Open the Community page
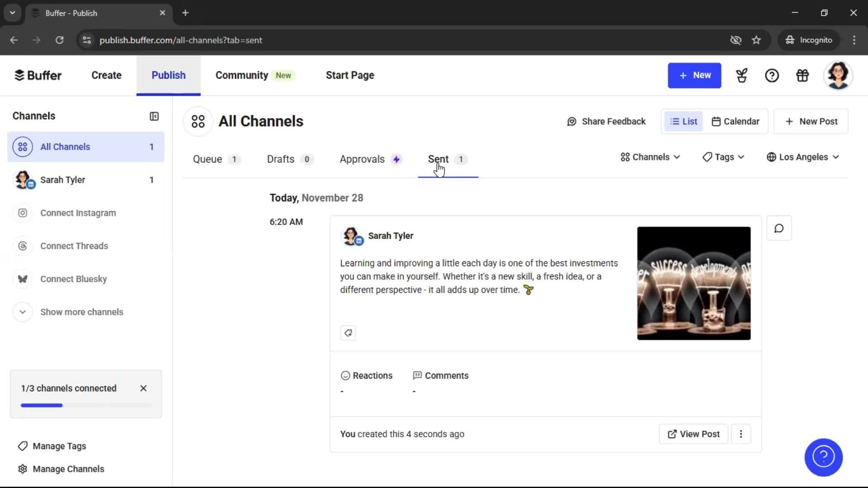This screenshot has height=488, width=868. [x=241, y=75]
